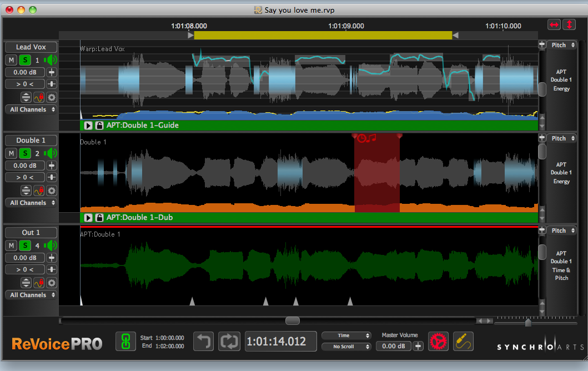Click the horizontal timeline scrollbar thumb
This screenshot has width=588, height=371.
293,320
